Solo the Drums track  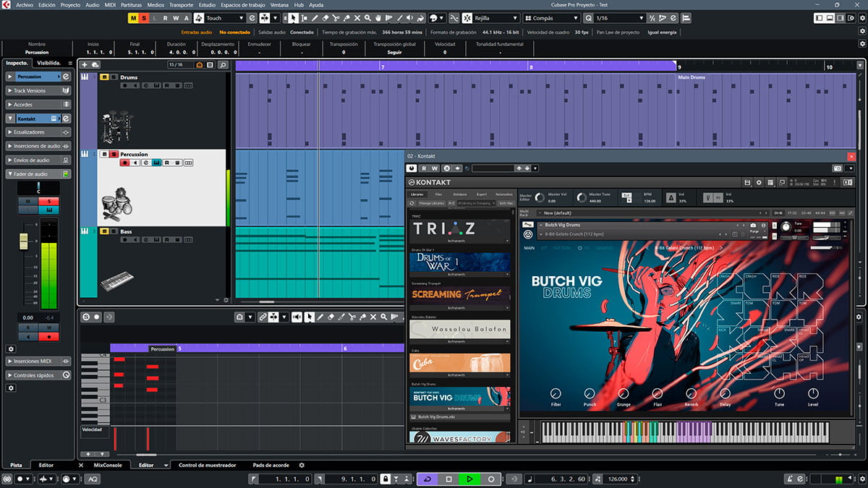114,77
